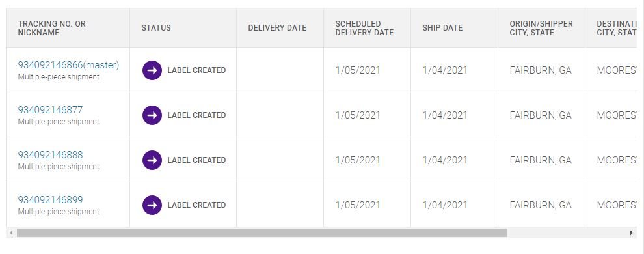Click Destination City, State column header
Image resolution: width=644 pixels, height=254 pixels.
click(x=616, y=28)
